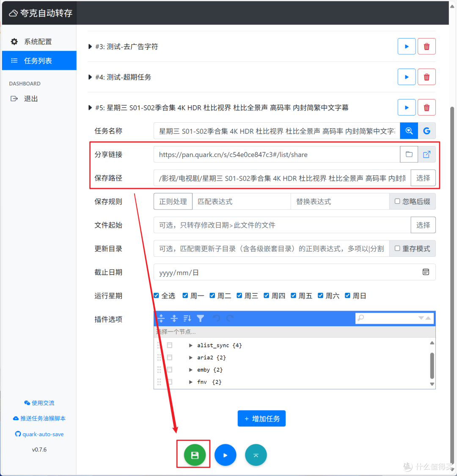Click the plugin list vertical scrollbar thumb

pyautogui.click(x=432, y=366)
